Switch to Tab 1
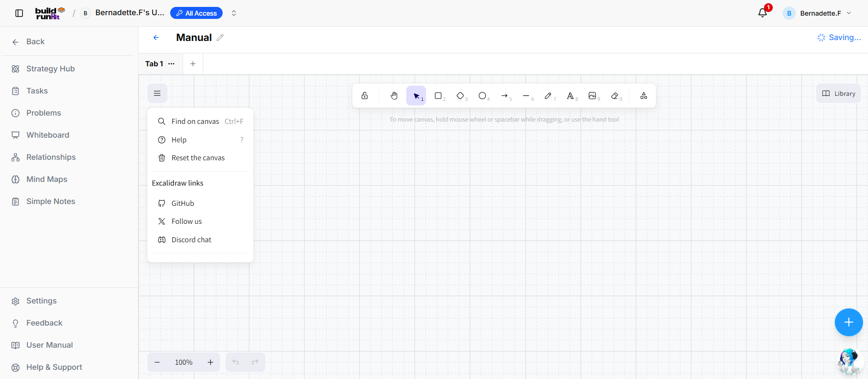The width and height of the screenshot is (868, 379). coord(154,64)
